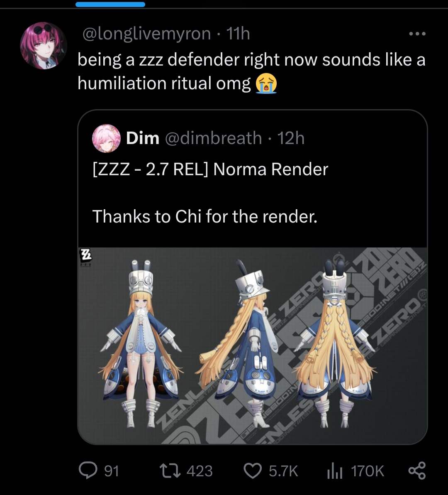
Task: Tap the @dimbreath handle
Action: tap(214, 138)
